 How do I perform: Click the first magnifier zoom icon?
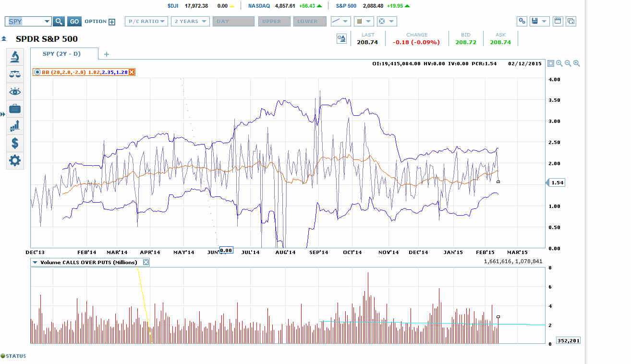[x=559, y=63]
